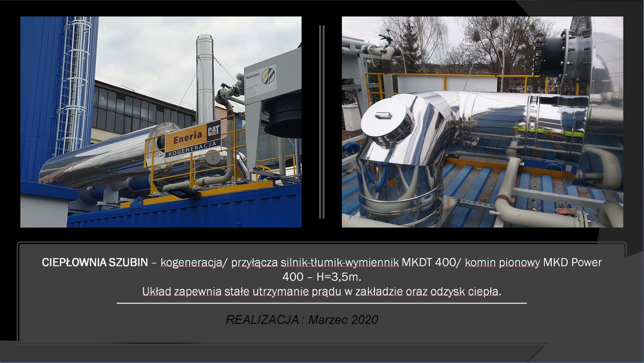Screen dimensions: 644x363
Task: Click the H=3,5m text line
Action: tap(322, 277)
